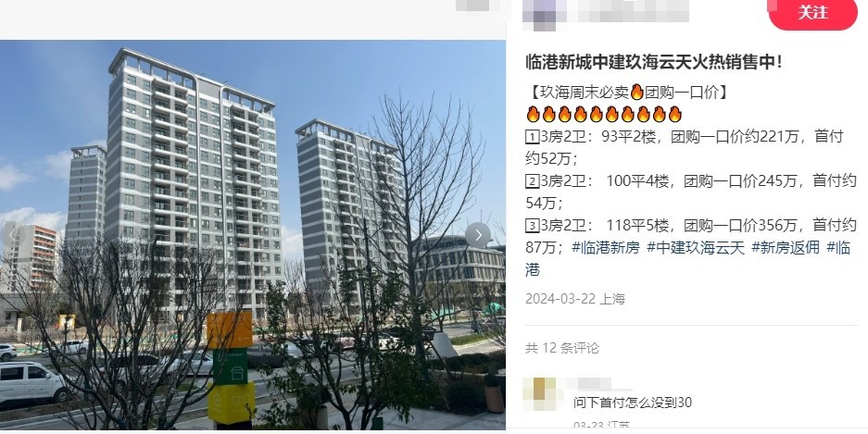This screenshot has width=868, height=434.
Task: Click the boxed number 2 listing marker
Action: click(x=532, y=181)
